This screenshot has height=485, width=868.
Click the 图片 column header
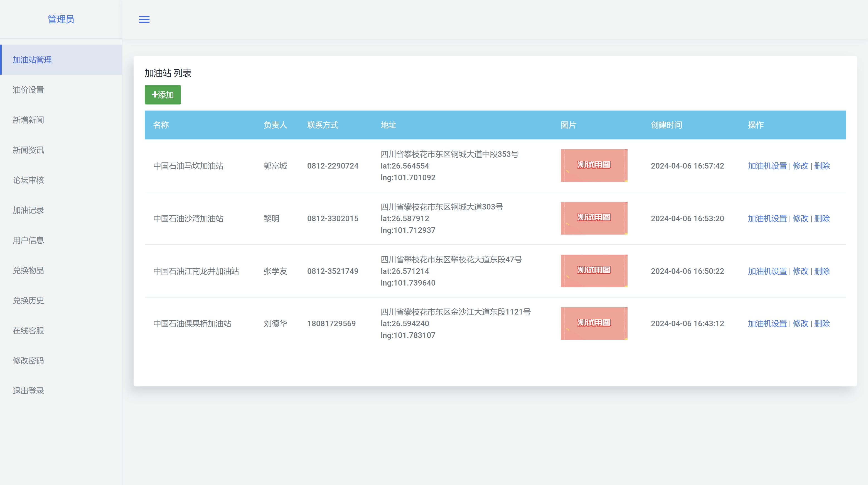click(x=568, y=125)
